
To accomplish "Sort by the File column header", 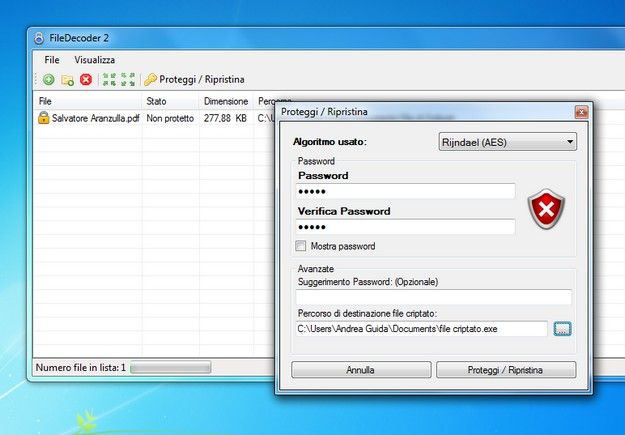I will (x=88, y=101).
